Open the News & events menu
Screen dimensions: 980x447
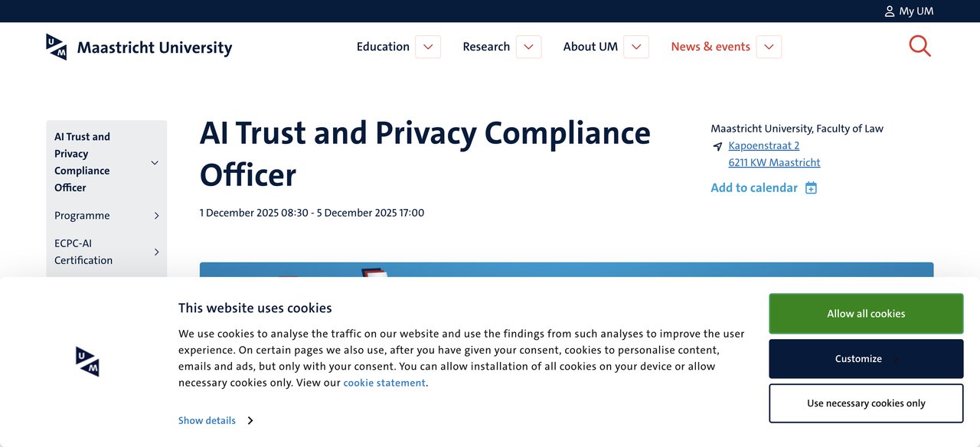[x=710, y=47]
